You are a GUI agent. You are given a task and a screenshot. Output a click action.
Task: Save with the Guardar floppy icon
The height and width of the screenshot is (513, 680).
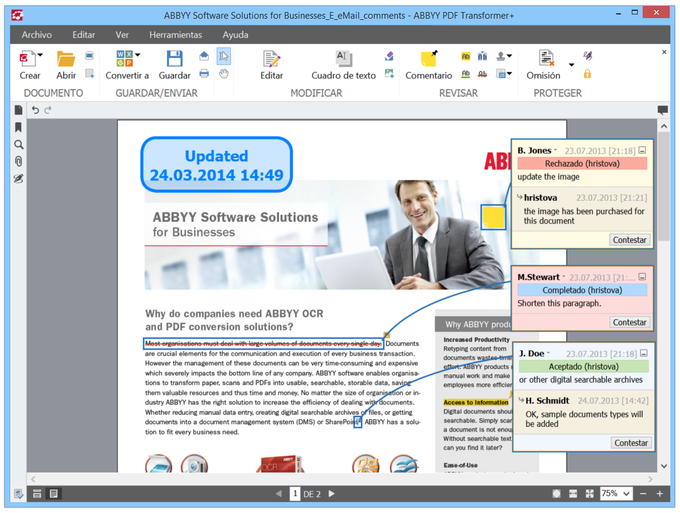(x=174, y=58)
